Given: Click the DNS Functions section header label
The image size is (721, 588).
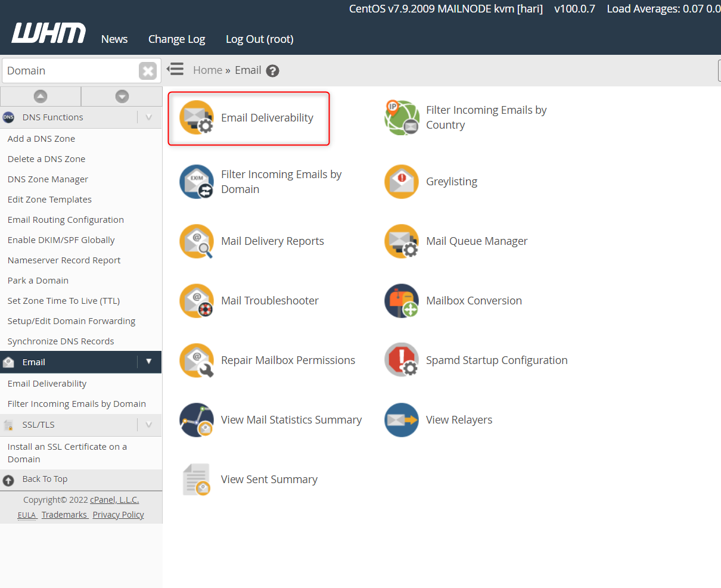Looking at the screenshot, I should click(53, 117).
